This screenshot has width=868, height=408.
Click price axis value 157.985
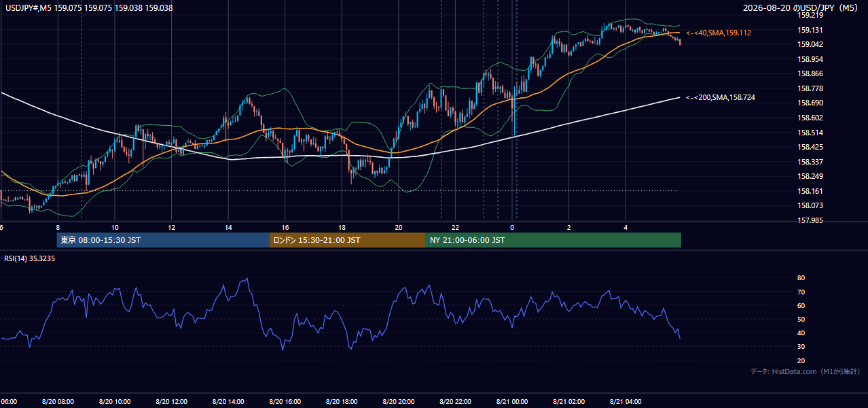(x=810, y=220)
